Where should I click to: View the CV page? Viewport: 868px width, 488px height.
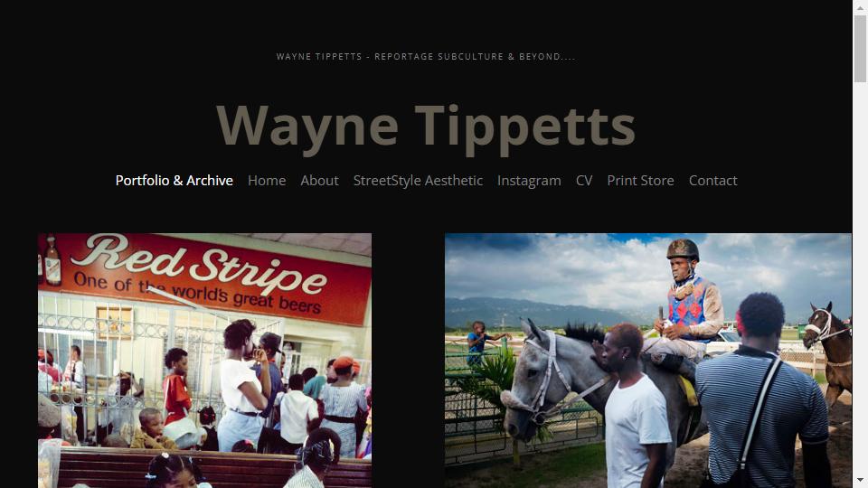[584, 181]
